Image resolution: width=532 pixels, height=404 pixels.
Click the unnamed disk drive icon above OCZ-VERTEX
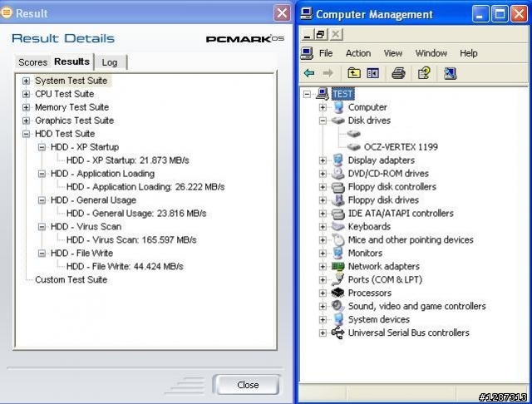click(x=354, y=134)
